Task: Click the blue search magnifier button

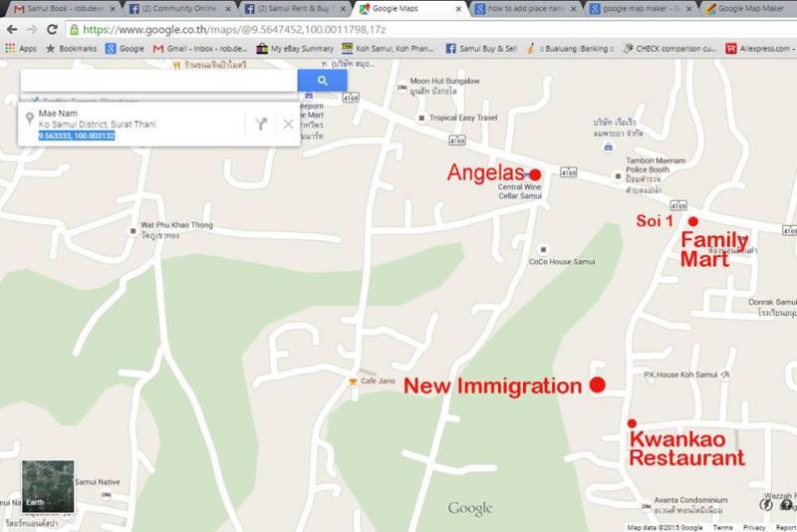Action: [x=322, y=81]
